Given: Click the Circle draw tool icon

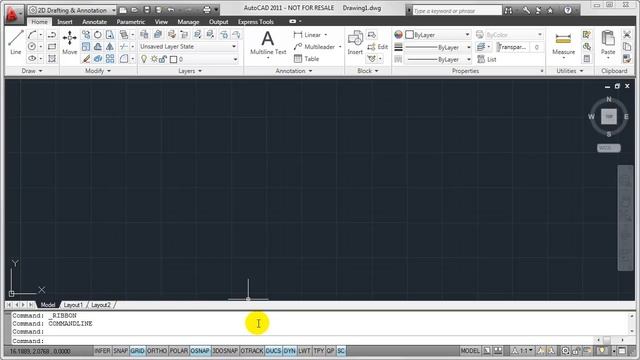Looking at the screenshot, I should tap(32, 47).
